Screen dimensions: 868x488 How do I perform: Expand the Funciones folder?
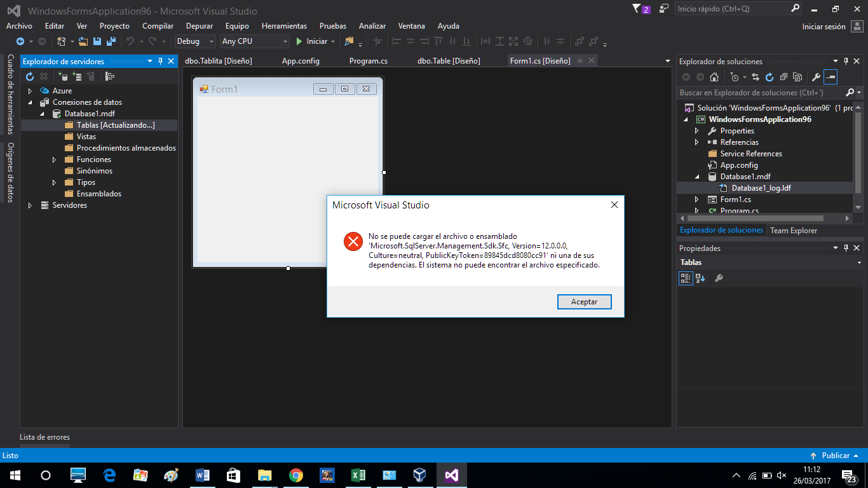[x=54, y=159]
